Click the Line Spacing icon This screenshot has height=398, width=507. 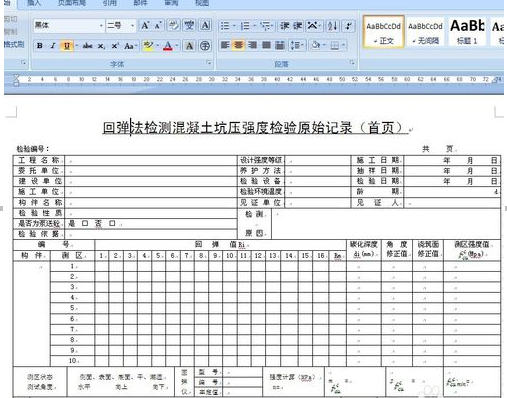(295, 45)
